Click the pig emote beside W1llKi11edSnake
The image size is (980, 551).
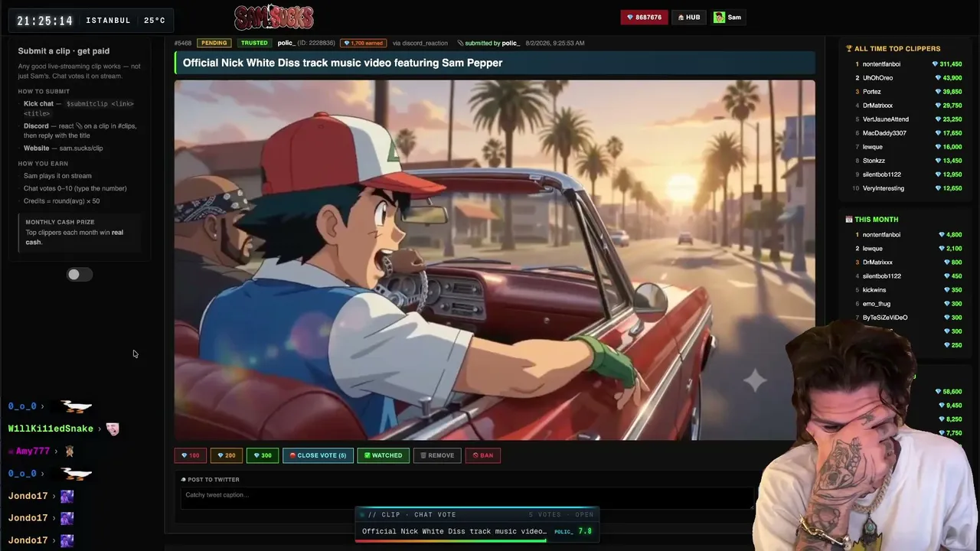point(113,429)
